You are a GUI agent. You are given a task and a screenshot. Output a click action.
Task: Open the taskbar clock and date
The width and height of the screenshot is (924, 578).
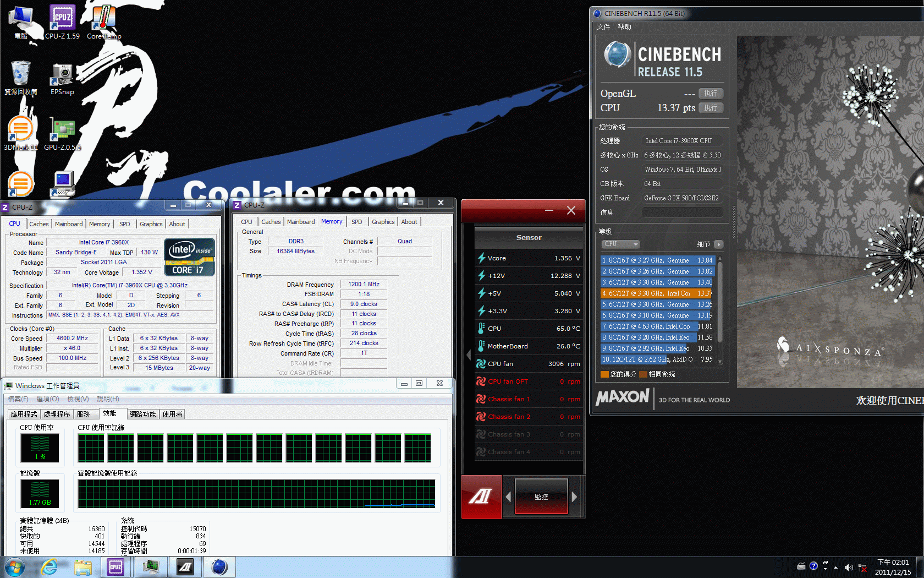(x=893, y=567)
